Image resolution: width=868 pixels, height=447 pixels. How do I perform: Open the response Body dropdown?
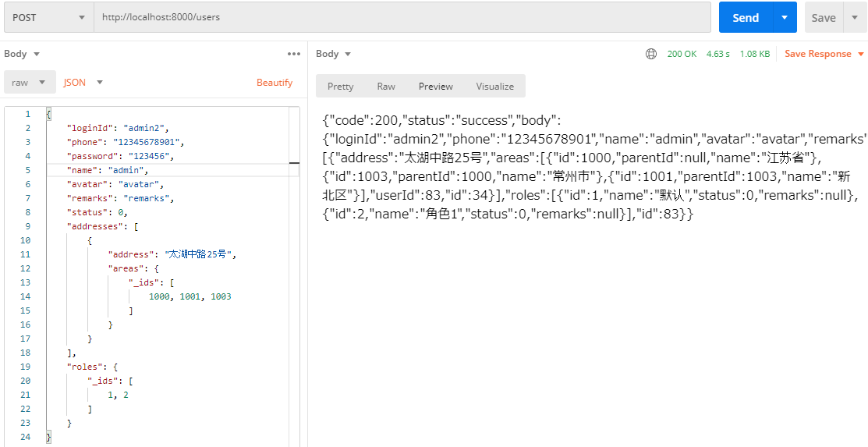(334, 54)
